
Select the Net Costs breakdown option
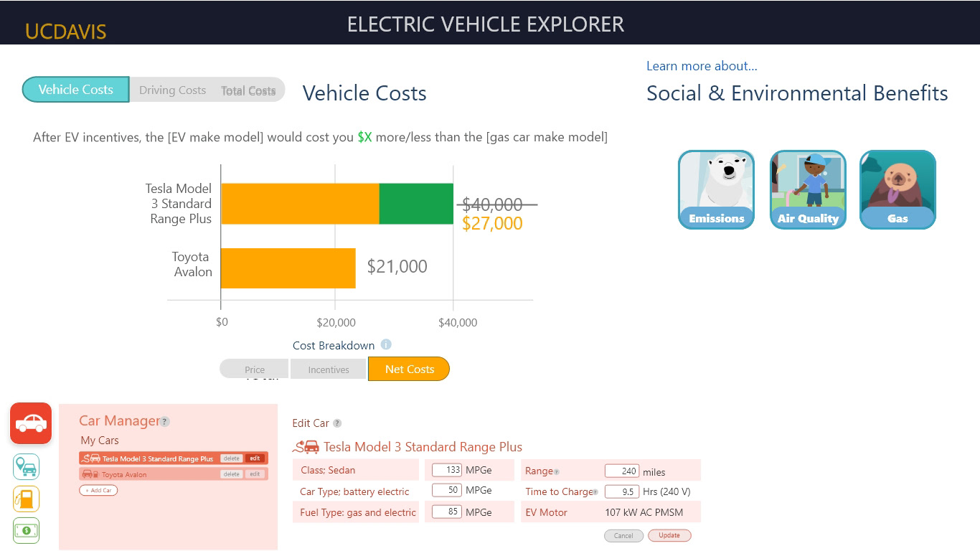point(409,369)
